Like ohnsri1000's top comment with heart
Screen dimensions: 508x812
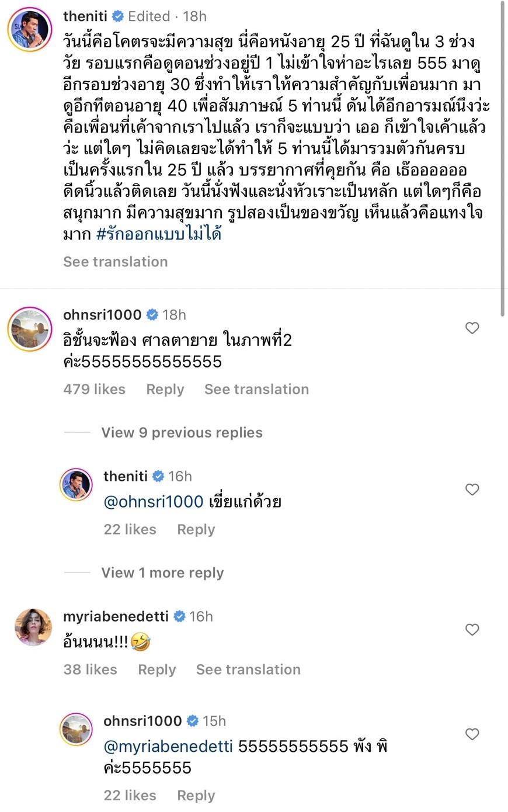coord(472,328)
